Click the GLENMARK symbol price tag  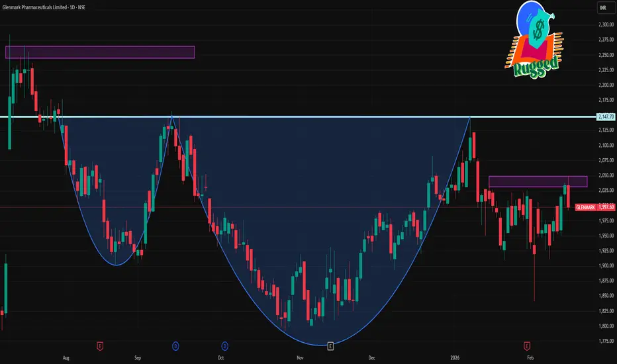(585, 207)
